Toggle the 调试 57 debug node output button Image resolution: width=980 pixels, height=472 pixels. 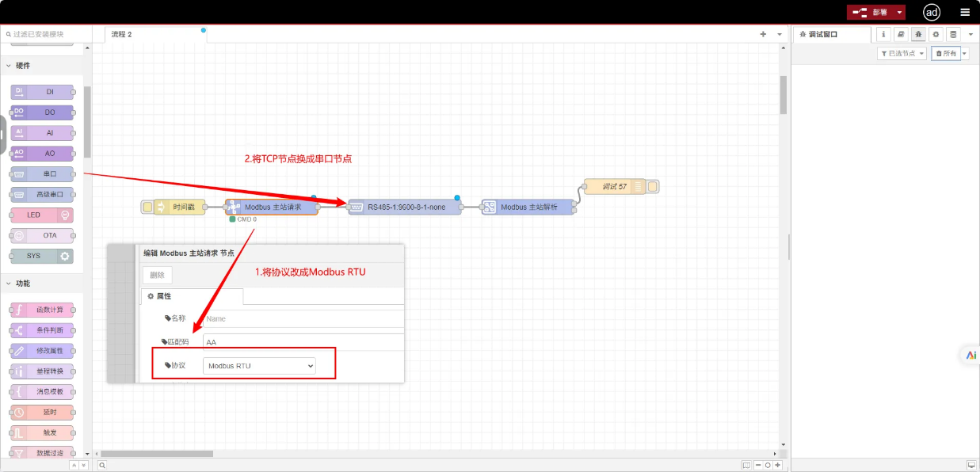pyautogui.click(x=653, y=187)
